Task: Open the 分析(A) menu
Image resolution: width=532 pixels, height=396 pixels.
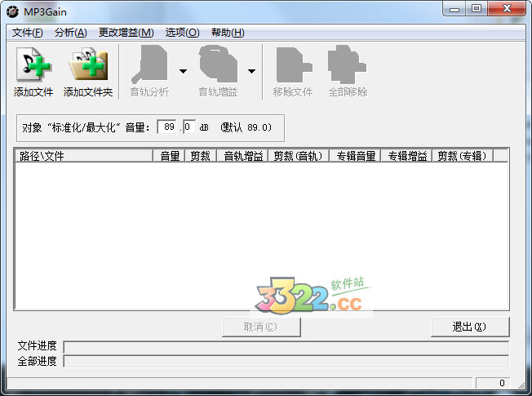Action: tap(70, 33)
